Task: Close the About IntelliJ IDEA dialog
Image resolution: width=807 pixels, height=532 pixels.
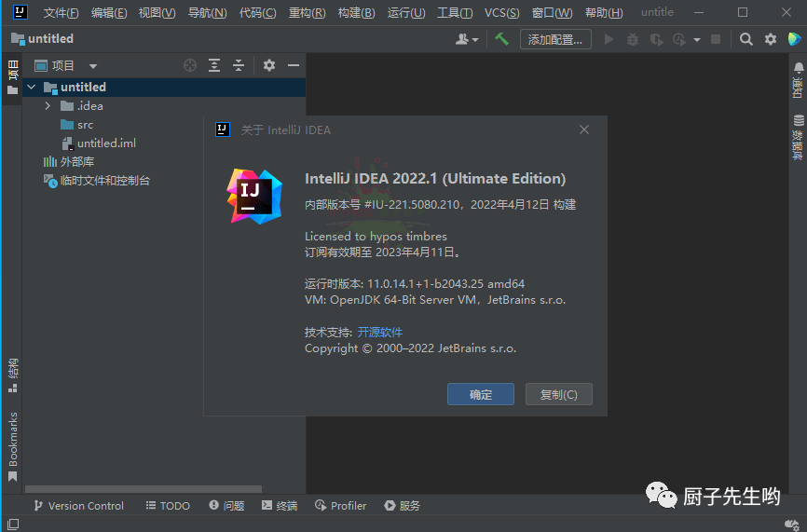Action: click(584, 130)
